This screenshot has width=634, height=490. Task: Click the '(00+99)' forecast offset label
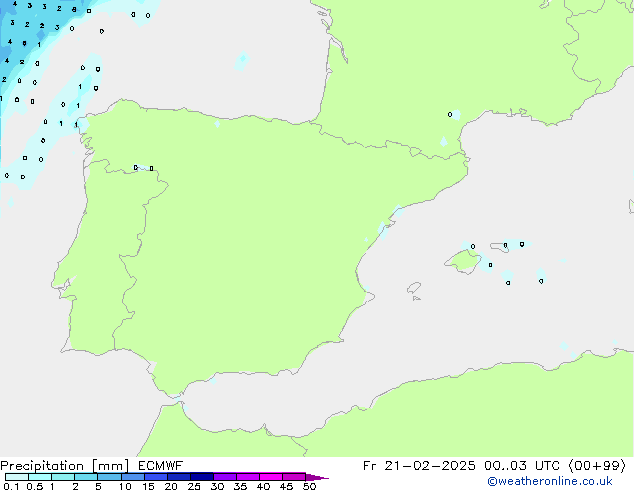pyautogui.click(x=597, y=466)
